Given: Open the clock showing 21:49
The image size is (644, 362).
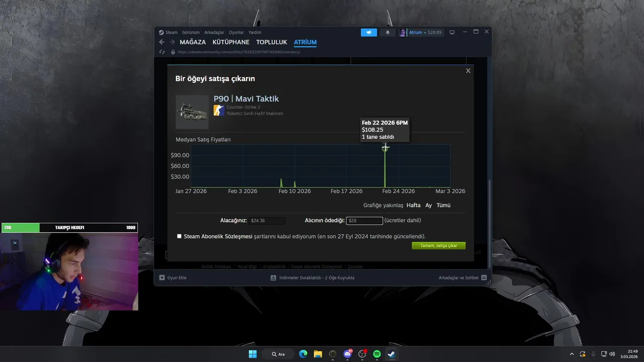Looking at the screenshot, I should (629, 354).
